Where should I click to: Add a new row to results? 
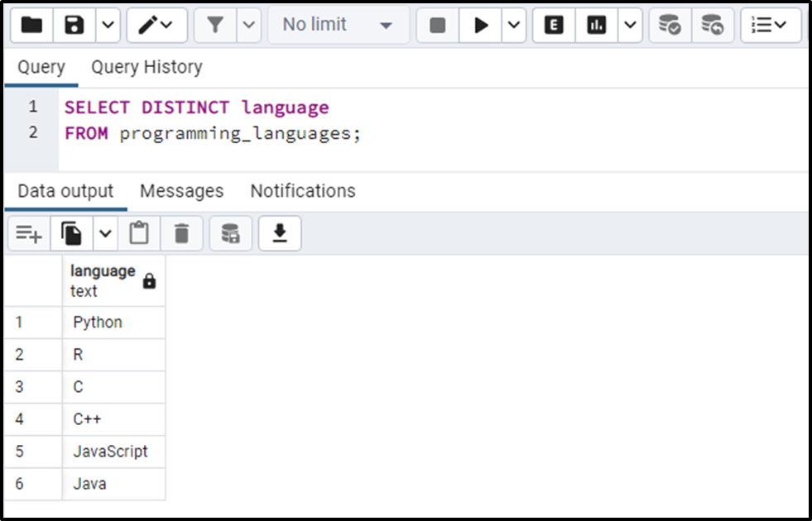(29, 234)
